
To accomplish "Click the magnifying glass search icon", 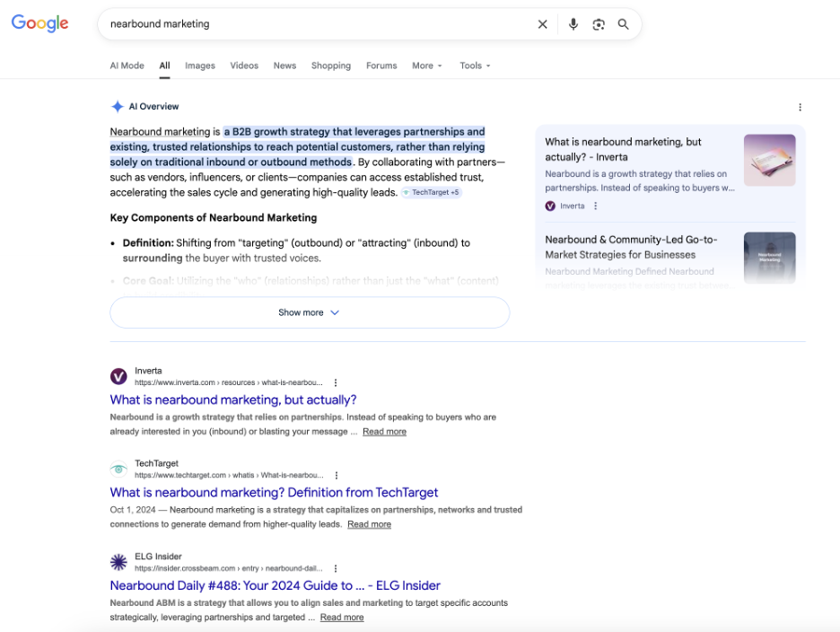I will (x=624, y=24).
